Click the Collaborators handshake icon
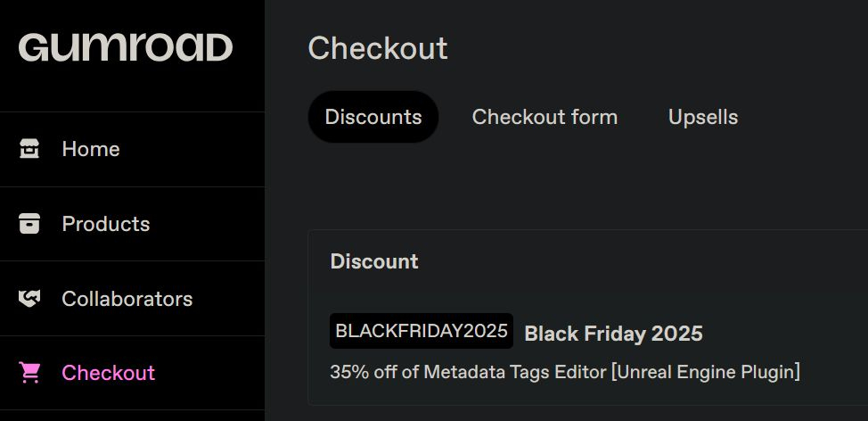 (30, 299)
